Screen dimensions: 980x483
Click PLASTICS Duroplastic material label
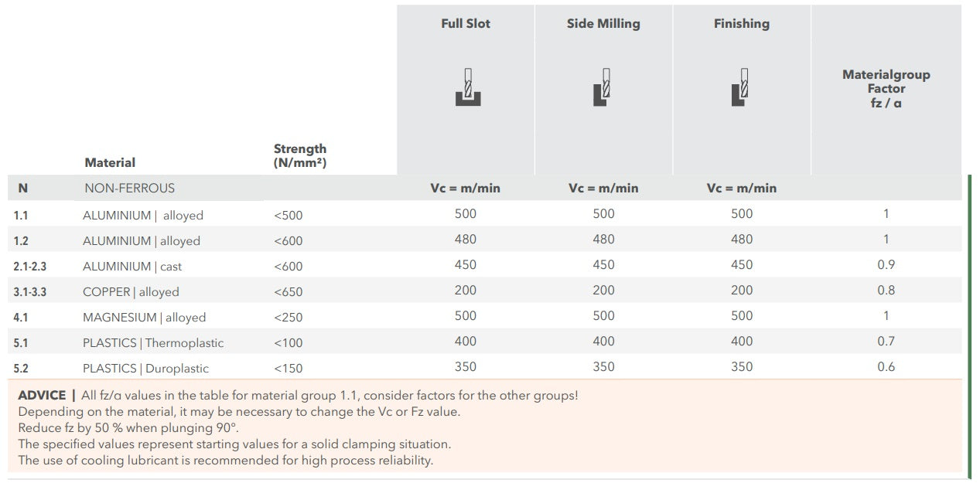[145, 368]
